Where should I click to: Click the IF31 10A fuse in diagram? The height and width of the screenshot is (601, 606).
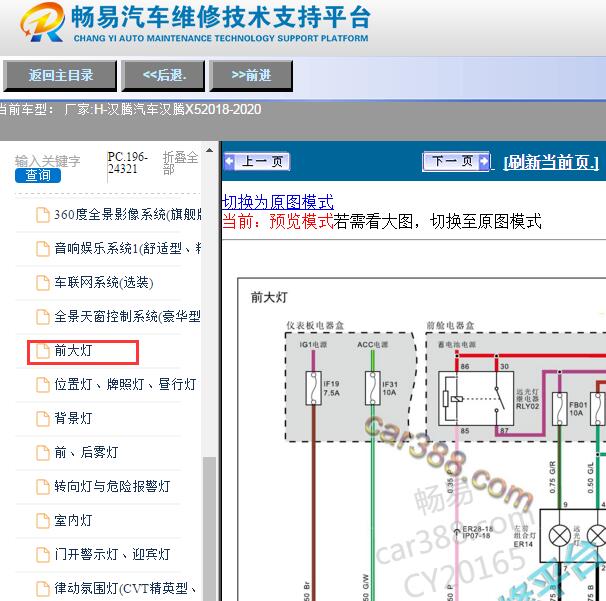click(x=373, y=388)
